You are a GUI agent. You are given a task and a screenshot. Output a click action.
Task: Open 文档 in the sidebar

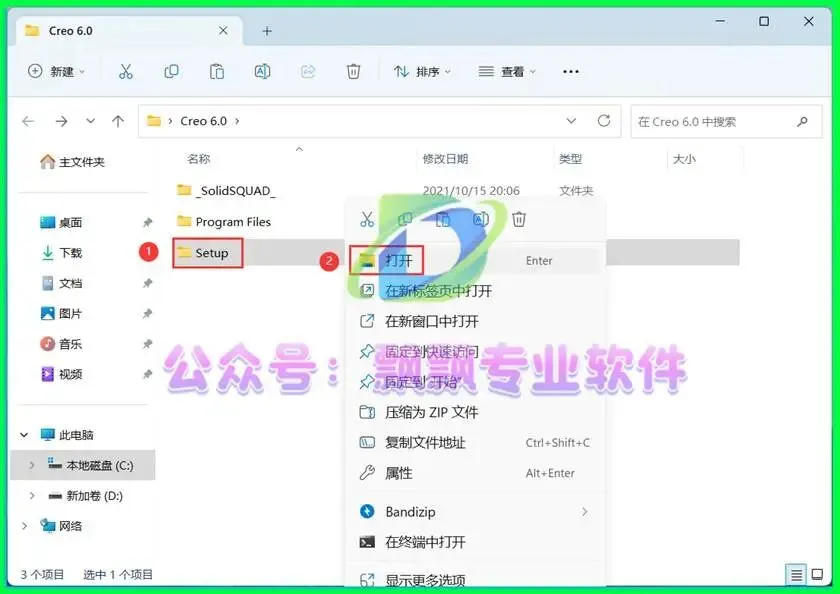pyautogui.click(x=61, y=283)
